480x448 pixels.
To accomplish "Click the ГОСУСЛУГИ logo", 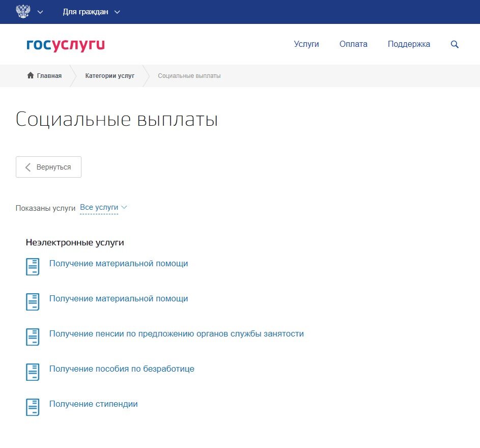I will 65,45.
